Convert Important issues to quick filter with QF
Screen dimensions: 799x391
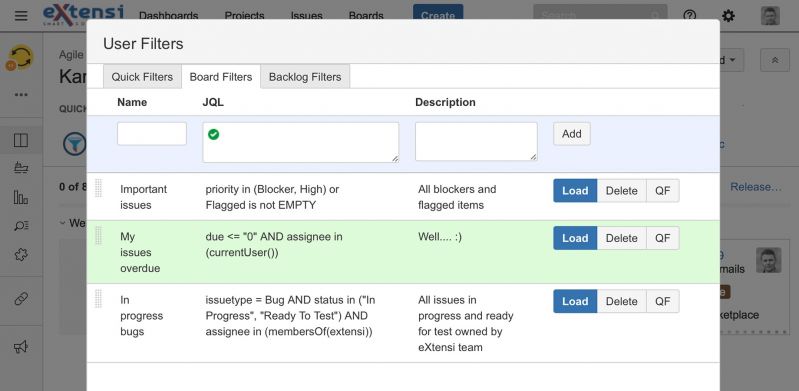tap(662, 191)
